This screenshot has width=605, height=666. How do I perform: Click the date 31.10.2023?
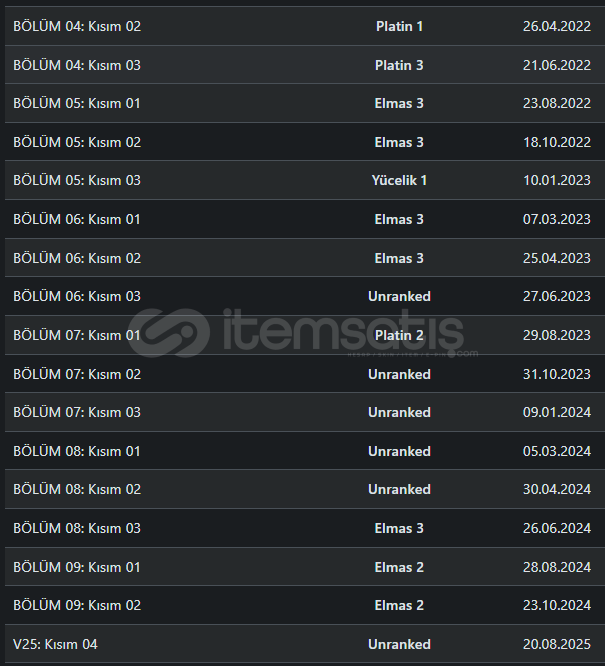556,374
